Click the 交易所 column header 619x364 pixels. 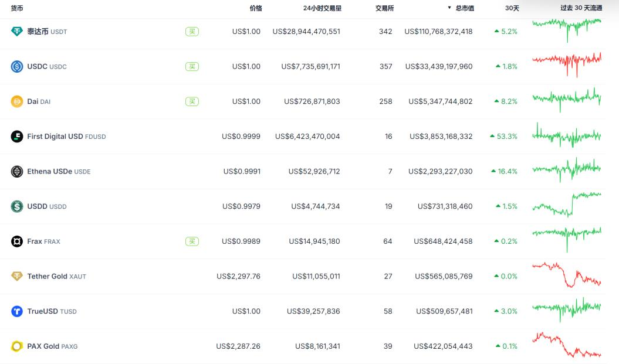384,8
